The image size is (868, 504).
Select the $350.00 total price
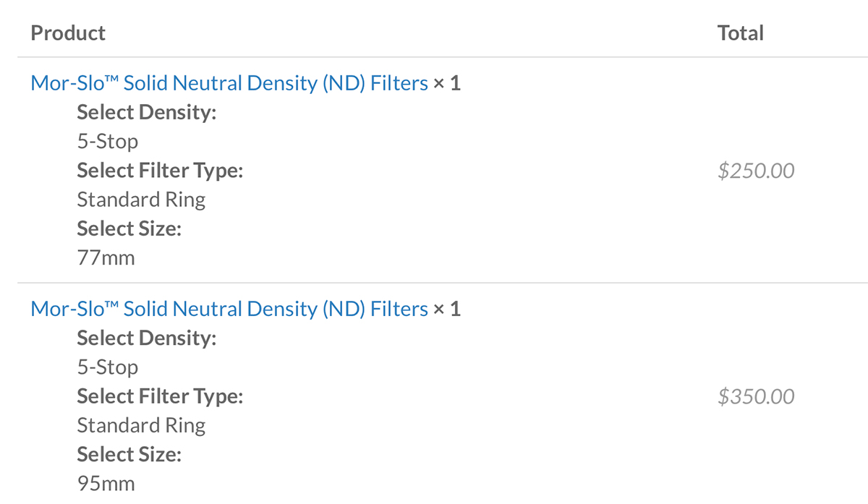click(756, 396)
